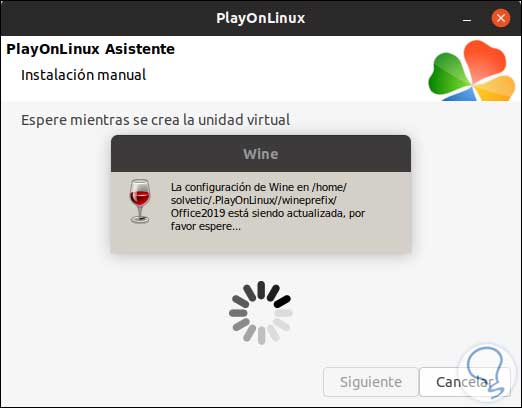Click the Espere mientras se crea text
Viewport: 522px width, 408px height.
tap(155, 120)
